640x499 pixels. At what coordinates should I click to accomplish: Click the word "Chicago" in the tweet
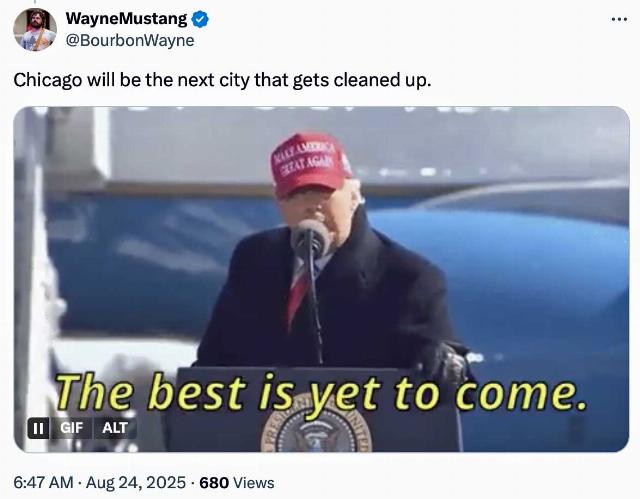[x=47, y=80]
